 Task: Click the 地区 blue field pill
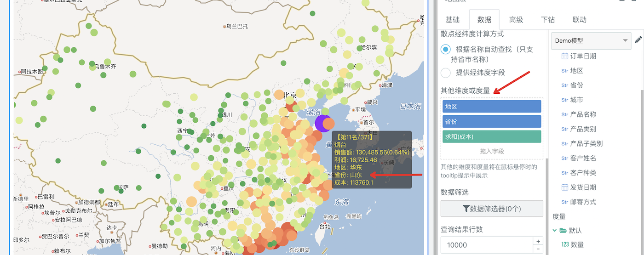[492, 107]
